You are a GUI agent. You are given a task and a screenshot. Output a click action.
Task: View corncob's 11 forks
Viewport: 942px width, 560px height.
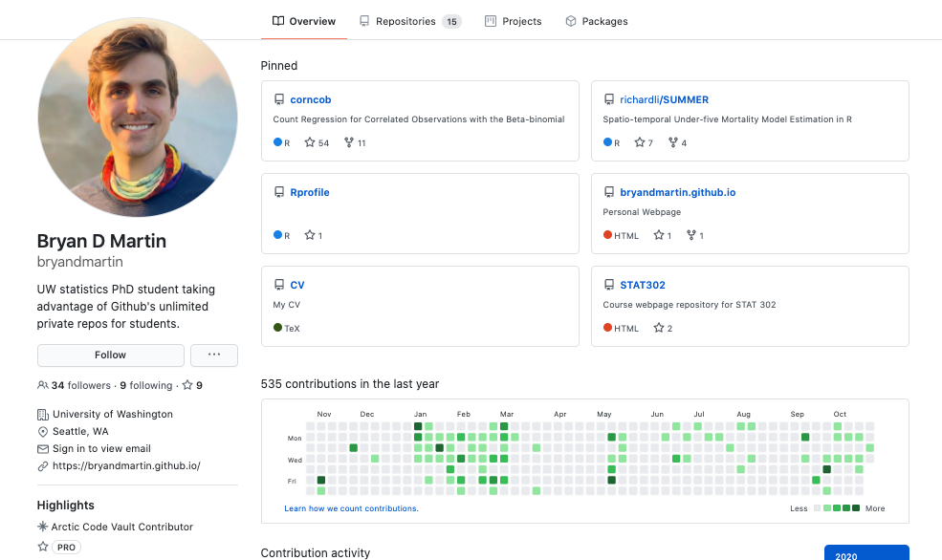[x=355, y=142]
